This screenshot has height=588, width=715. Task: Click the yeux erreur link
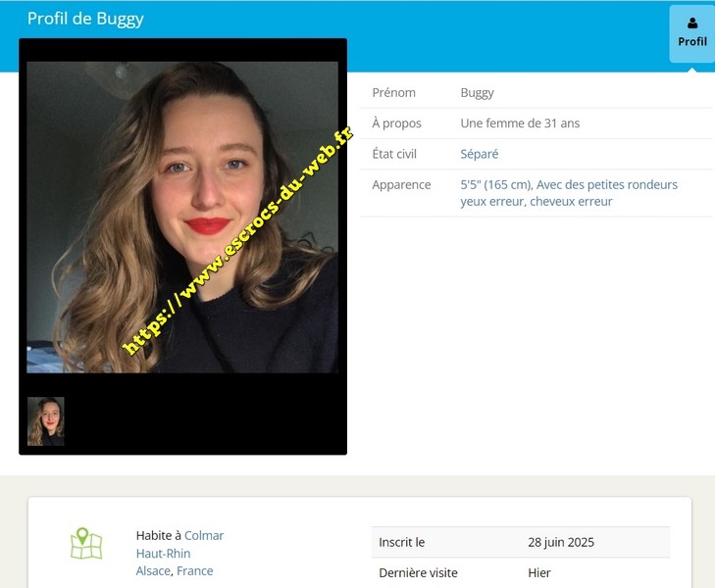tap(491, 201)
